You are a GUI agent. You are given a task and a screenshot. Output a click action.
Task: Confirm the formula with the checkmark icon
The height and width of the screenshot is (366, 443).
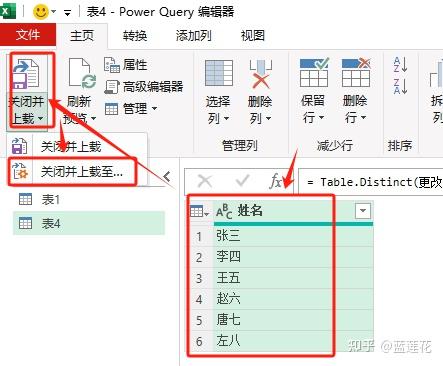(x=242, y=181)
